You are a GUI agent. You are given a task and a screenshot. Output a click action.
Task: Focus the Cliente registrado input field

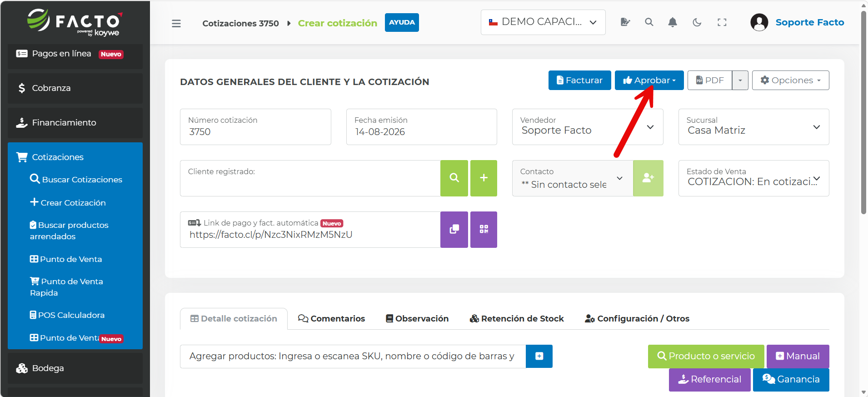coord(310,178)
